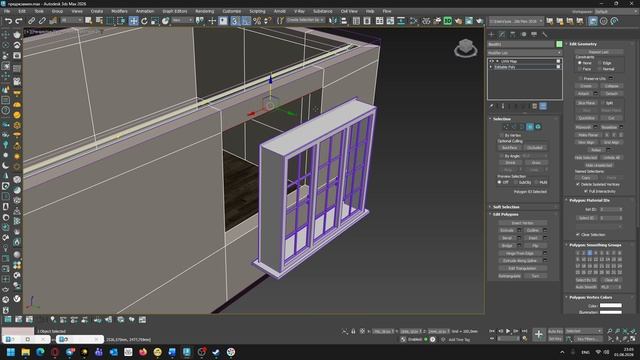
Task: Click the Extrude button
Action: [x=507, y=230]
